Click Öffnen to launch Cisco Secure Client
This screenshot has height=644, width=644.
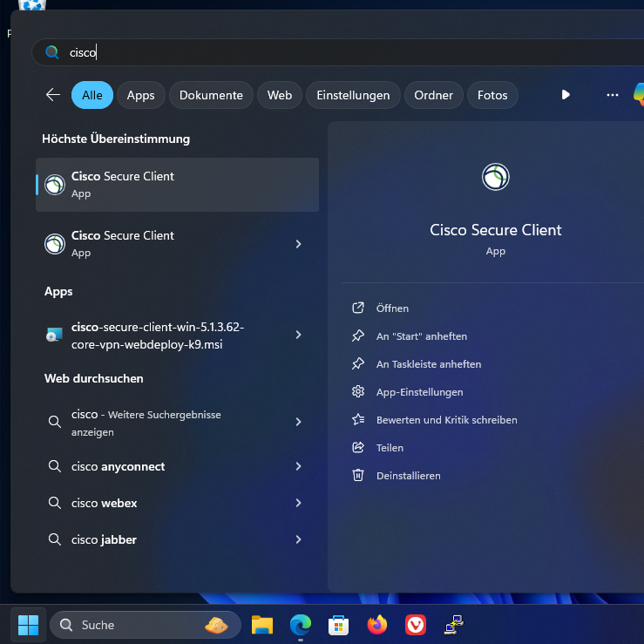click(x=392, y=308)
